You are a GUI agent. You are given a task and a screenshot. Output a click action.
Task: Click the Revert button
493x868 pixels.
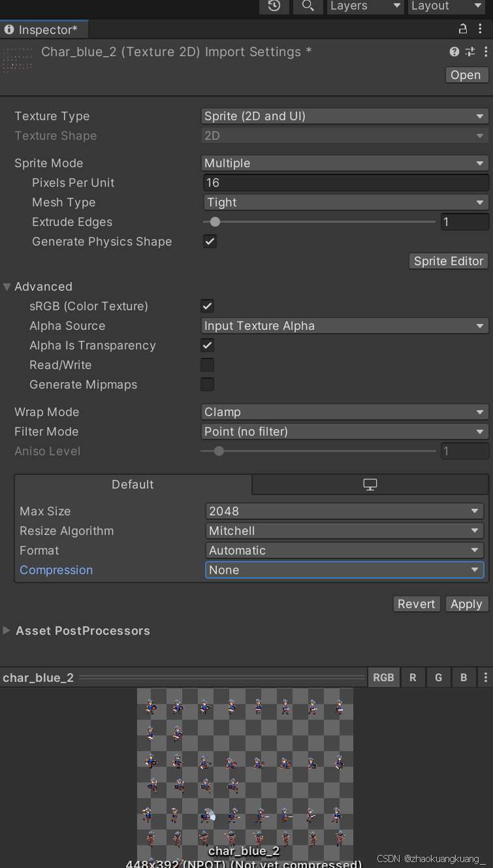coord(416,604)
